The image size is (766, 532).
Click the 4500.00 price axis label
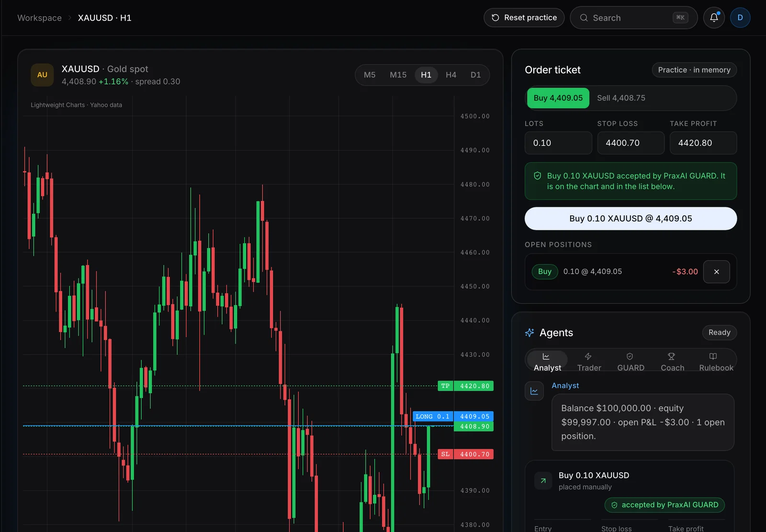pyautogui.click(x=475, y=116)
